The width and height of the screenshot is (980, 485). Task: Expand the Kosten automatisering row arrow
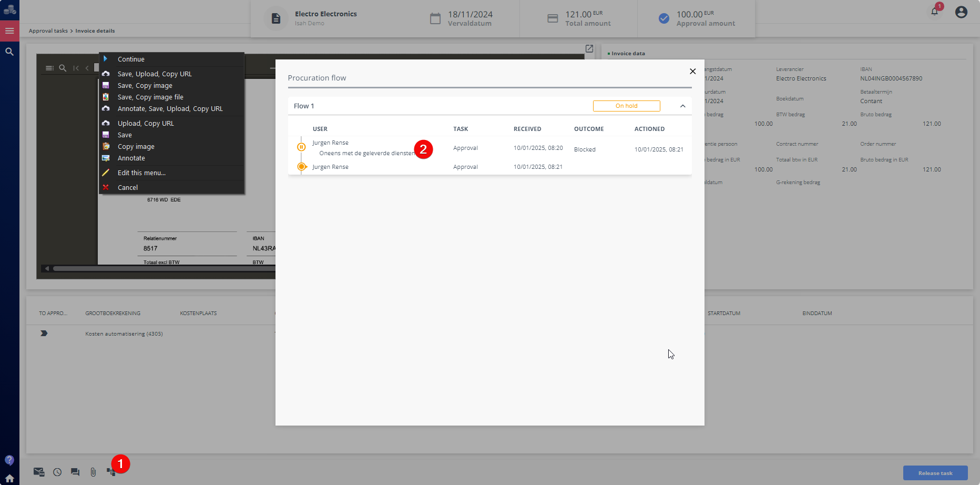pyautogui.click(x=44, y=334)
